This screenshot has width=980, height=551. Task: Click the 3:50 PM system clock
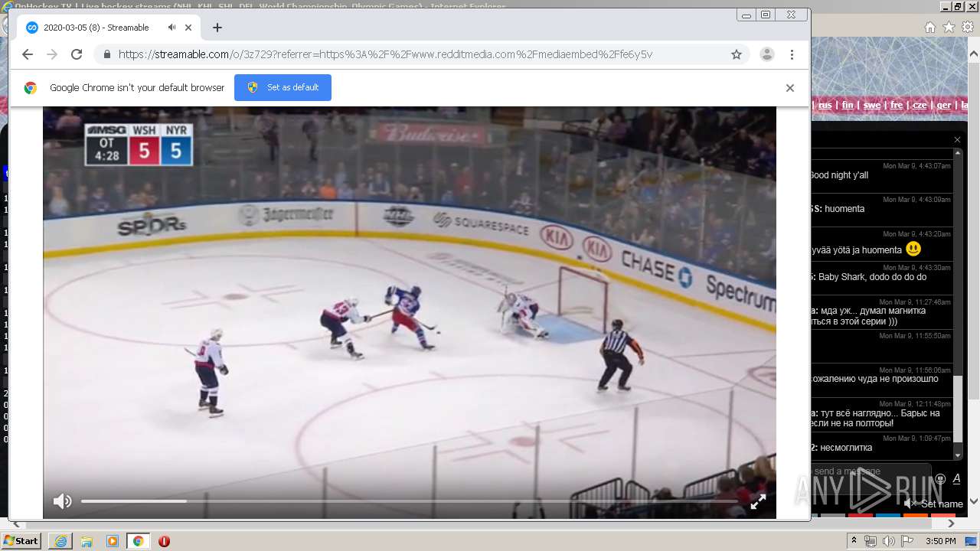point(941,541)
